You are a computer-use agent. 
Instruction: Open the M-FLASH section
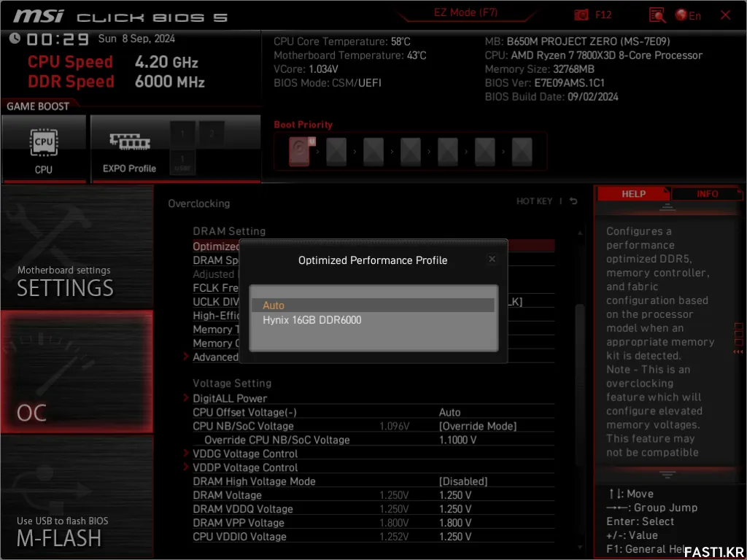77,496
